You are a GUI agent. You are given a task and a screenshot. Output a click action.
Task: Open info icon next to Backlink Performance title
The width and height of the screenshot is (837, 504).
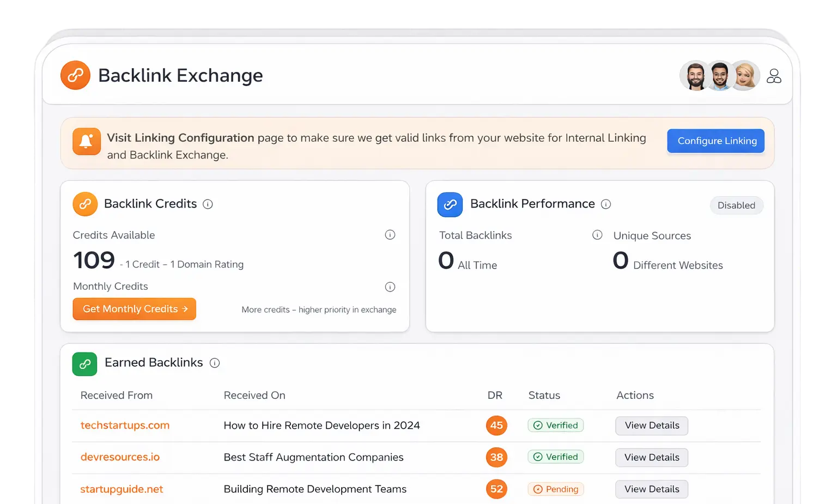(606, 204)
